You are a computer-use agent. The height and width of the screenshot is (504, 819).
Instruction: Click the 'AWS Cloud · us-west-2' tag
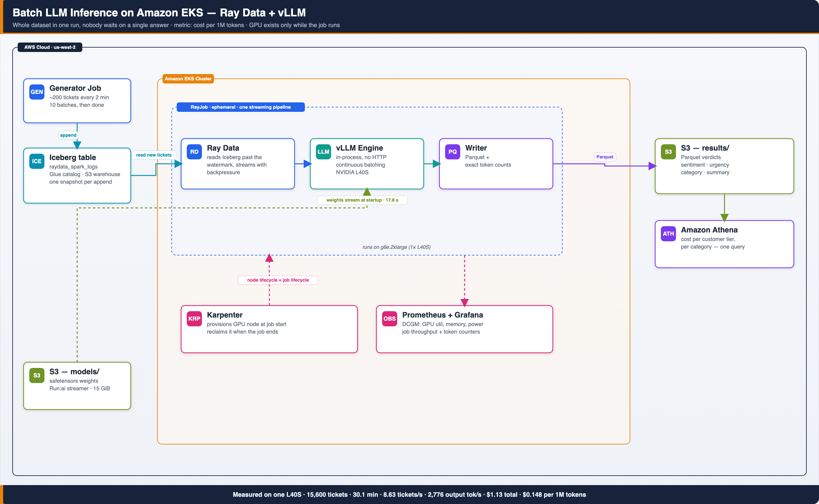click(50, 47)
